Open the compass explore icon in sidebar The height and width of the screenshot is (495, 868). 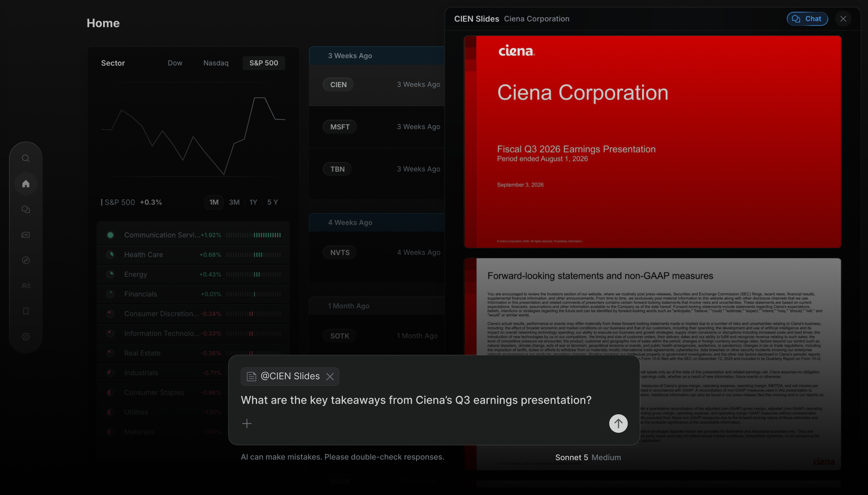[26, 260]
